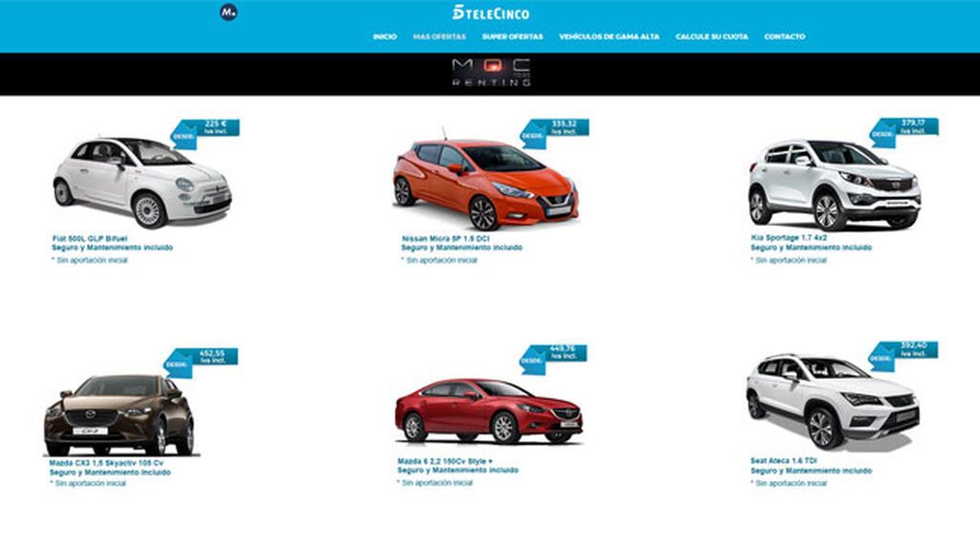Follow the Seat Ateca 1.6 TDI link
This screenshot has height=551, width=980.
(784, 461)
